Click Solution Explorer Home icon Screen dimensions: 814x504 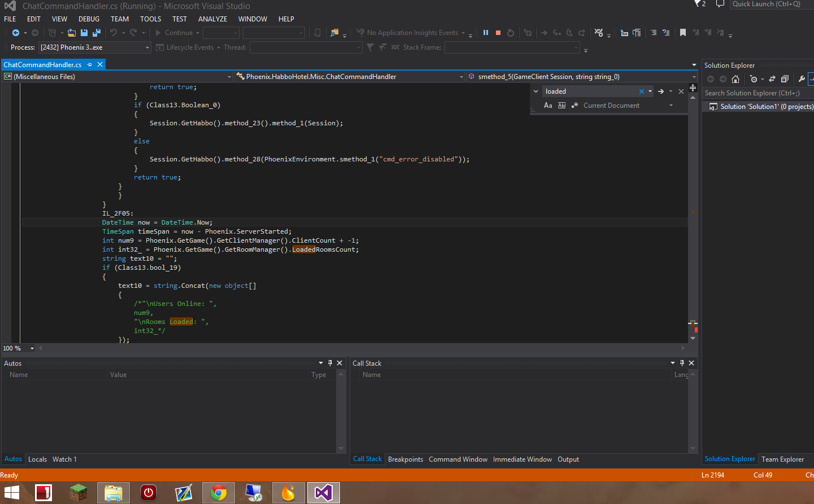click(735, 79)
